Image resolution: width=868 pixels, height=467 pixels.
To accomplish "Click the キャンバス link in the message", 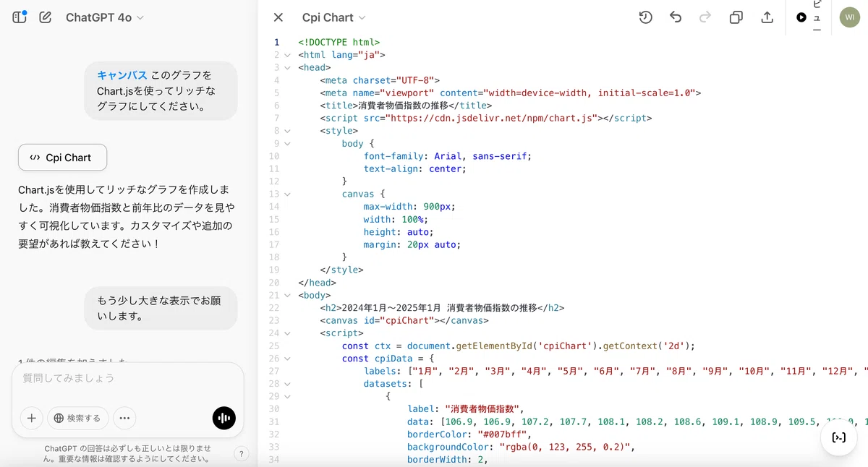I will [122, 75].
